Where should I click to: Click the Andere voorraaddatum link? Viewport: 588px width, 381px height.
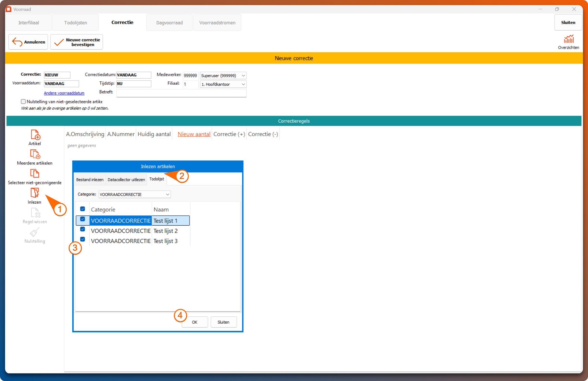pyautogui.click(x=64, y=93)
